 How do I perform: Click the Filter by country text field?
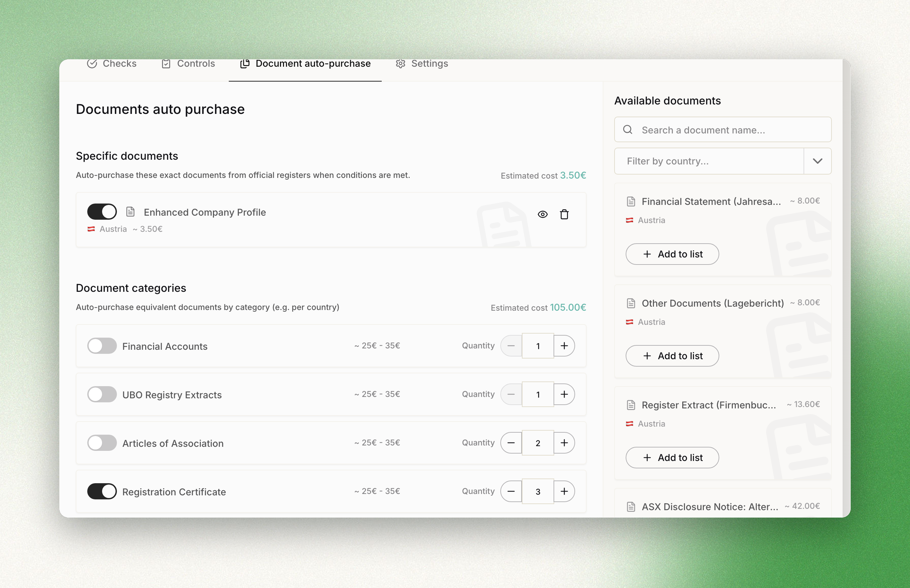(709, 161)
